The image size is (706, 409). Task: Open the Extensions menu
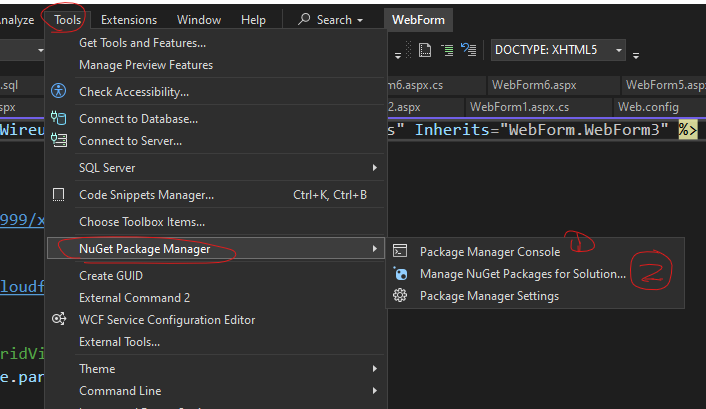[129, 20]
